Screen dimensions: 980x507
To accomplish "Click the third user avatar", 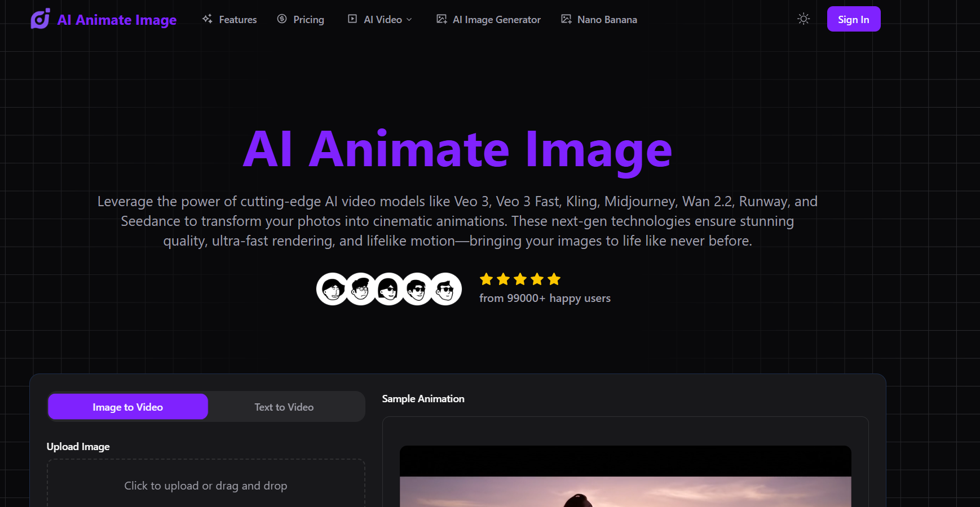I will click(x=389, y=289).
